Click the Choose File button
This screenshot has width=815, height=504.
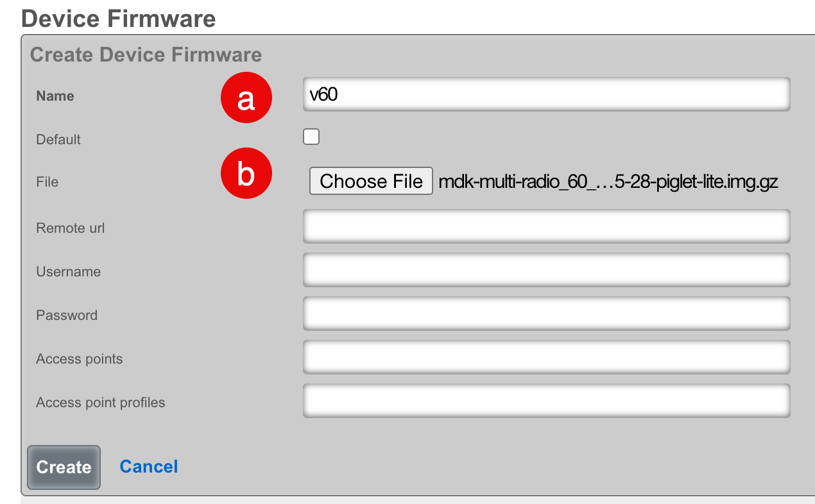[371, 181]
